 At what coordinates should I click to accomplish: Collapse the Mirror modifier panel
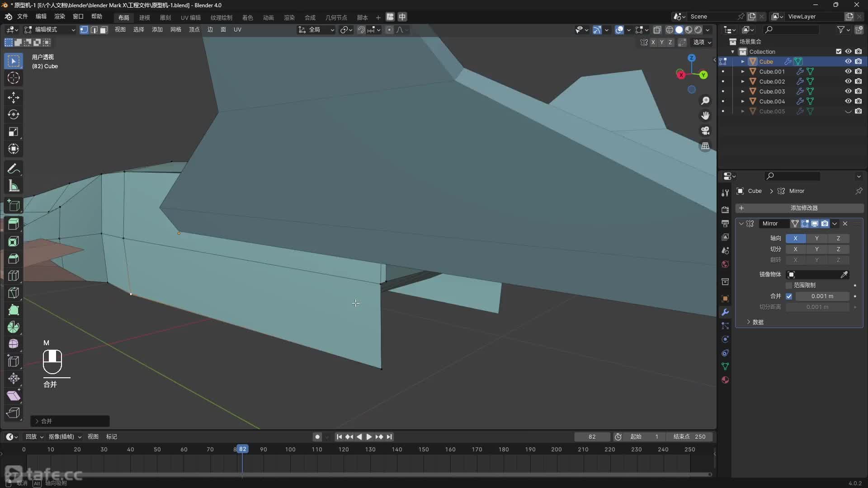tap(741, 224)
